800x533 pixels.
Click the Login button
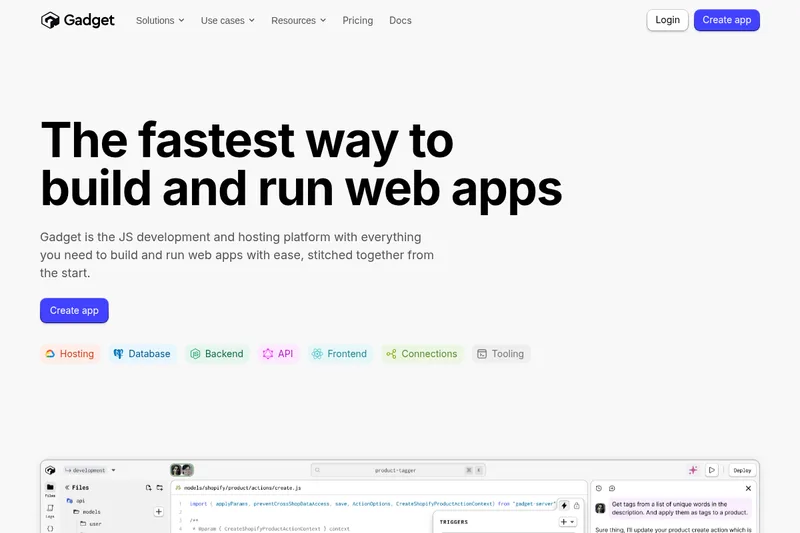click(x=667, y=20)
